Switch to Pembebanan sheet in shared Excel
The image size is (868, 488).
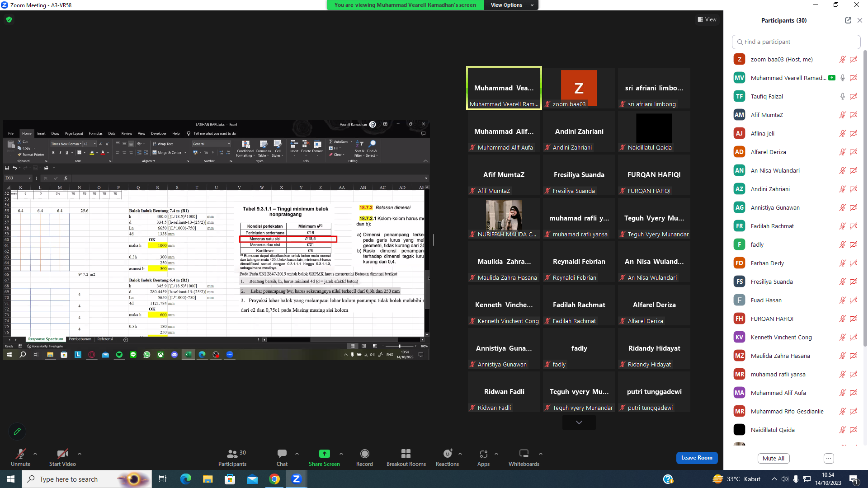click(x=80, y=339)
